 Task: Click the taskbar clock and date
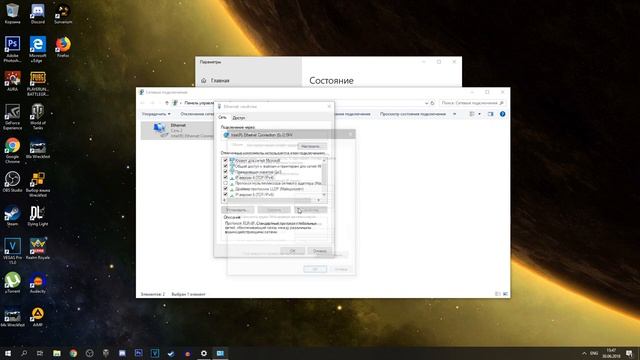611,353
